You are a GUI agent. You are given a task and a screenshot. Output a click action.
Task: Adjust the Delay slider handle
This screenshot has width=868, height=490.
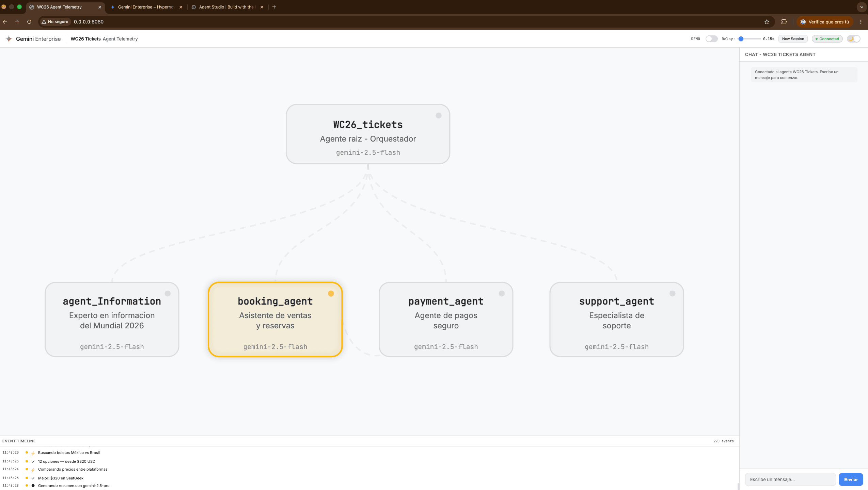741,39
